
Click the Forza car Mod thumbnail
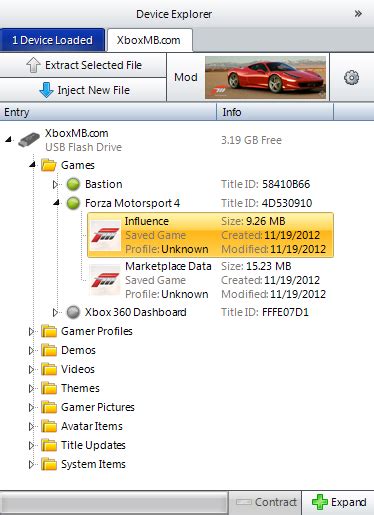(265, 78)
